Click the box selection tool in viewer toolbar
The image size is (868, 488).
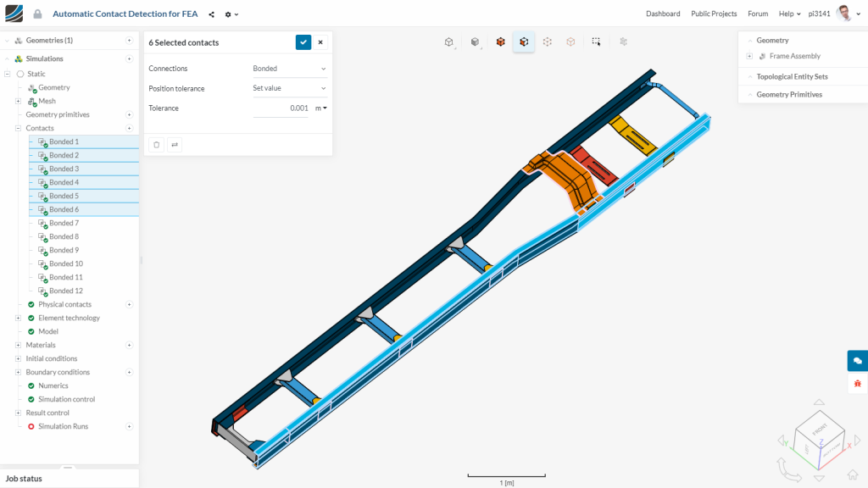click(x=597, y=42)
